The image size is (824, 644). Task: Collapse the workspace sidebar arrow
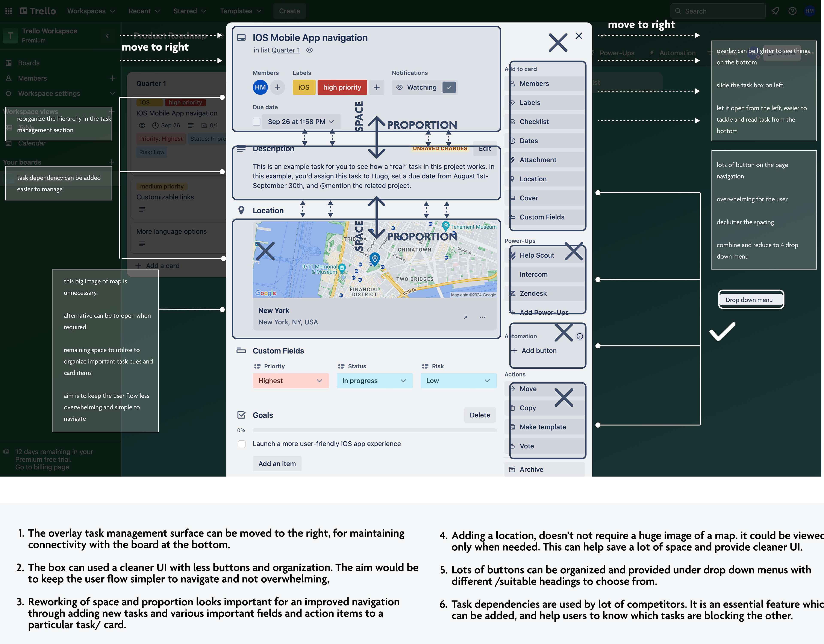[x=107, y=35]
